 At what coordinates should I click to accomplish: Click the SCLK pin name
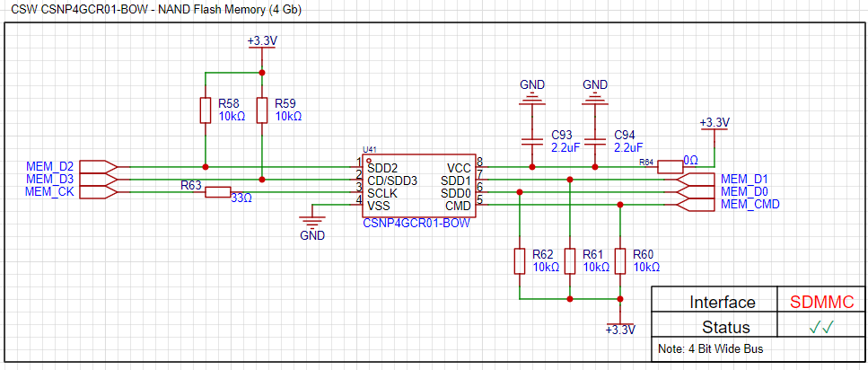tap(383, 193)
